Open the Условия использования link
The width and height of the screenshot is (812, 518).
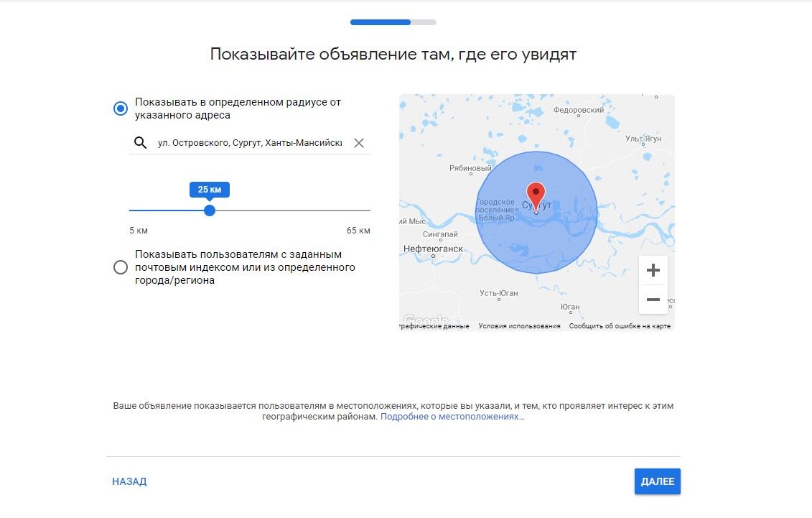518,325
